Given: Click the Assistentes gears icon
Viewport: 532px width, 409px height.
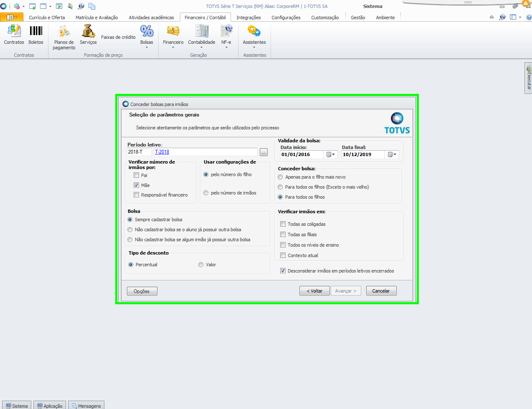Looking at the screenshot, I should 254,31.
